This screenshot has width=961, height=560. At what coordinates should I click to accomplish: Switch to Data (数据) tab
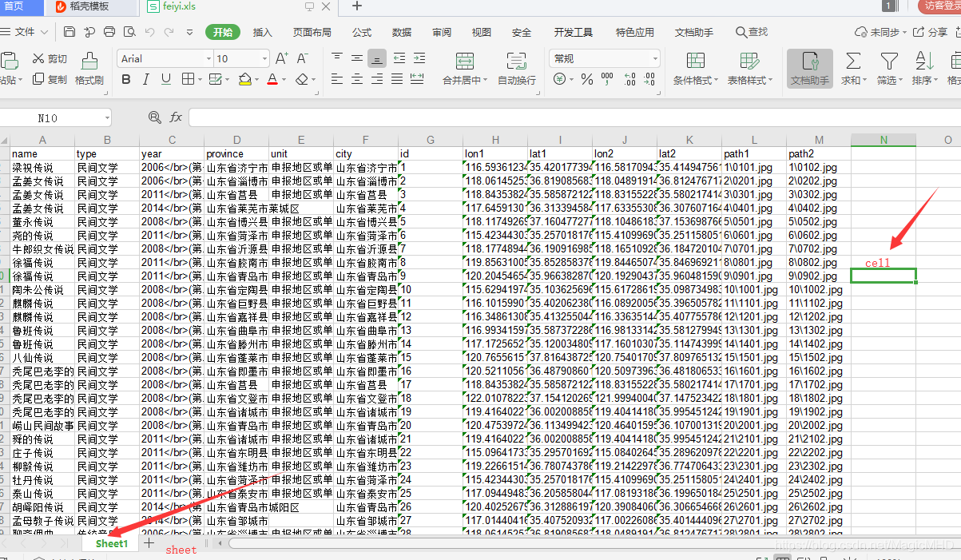(x=402, y=32)
